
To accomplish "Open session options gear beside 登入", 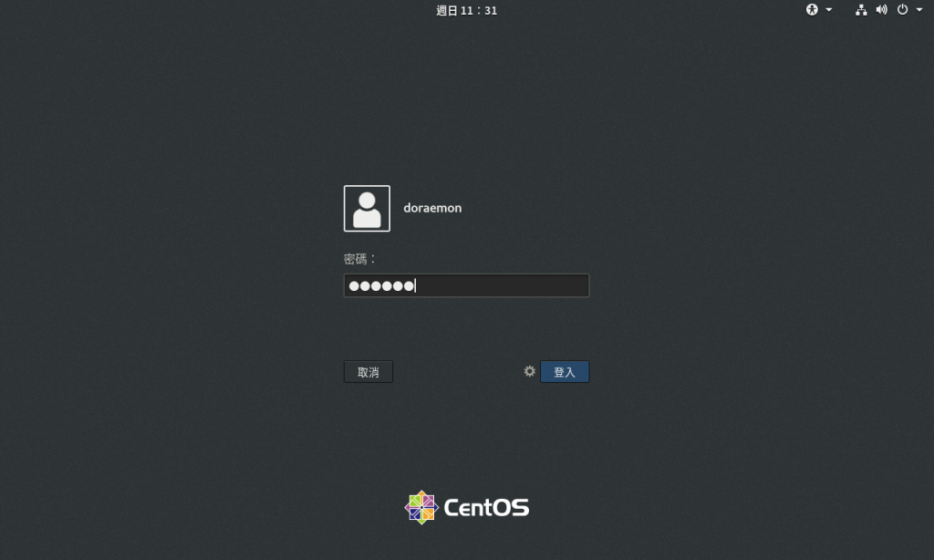I will click(x=530, y=371).
